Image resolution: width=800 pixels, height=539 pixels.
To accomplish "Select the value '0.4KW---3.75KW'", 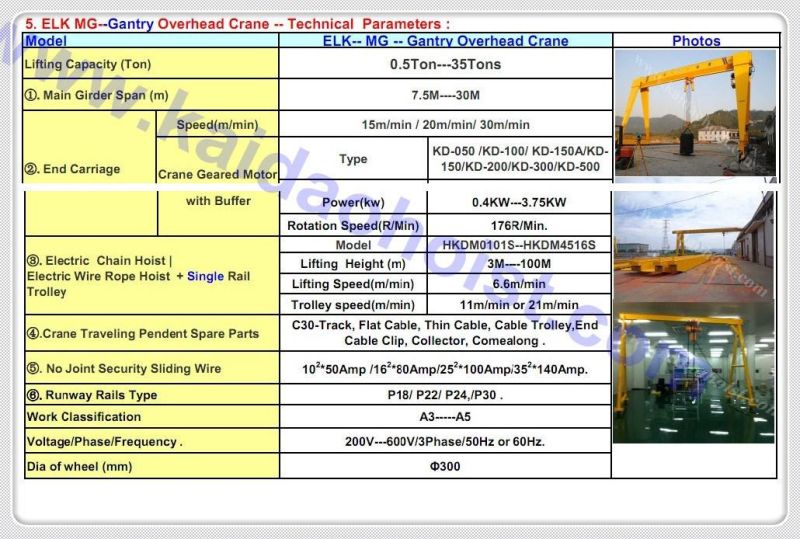I will (x=519, y=203).
